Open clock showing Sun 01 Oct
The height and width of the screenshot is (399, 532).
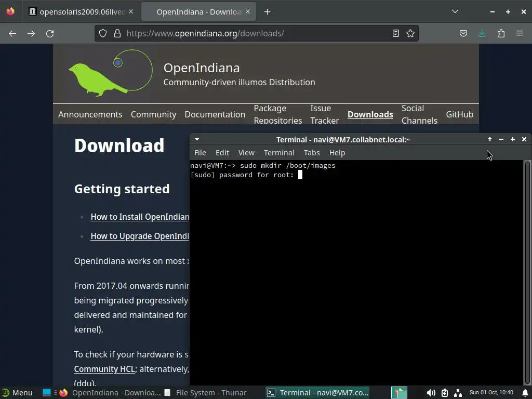coord(491,393)
